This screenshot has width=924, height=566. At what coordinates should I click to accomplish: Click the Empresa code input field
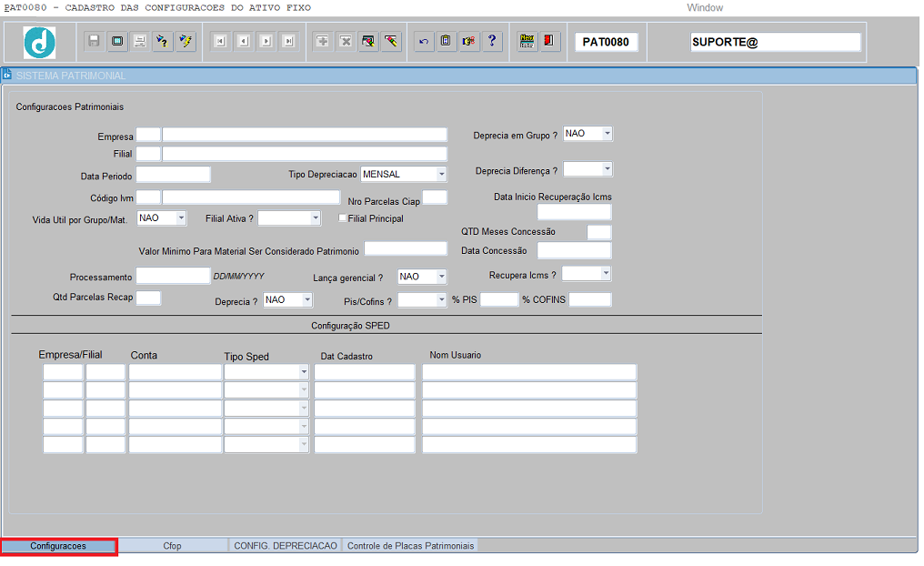pos(148,135)
